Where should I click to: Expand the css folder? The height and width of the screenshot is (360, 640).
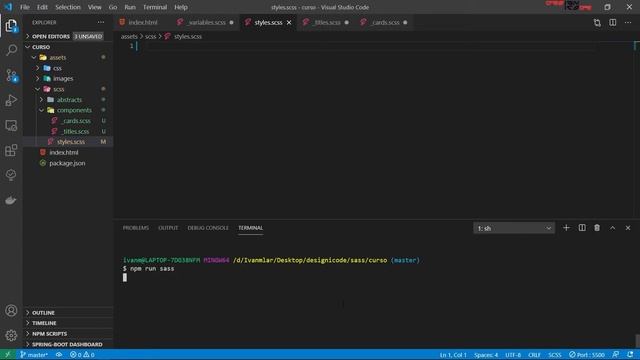point(68,68)
